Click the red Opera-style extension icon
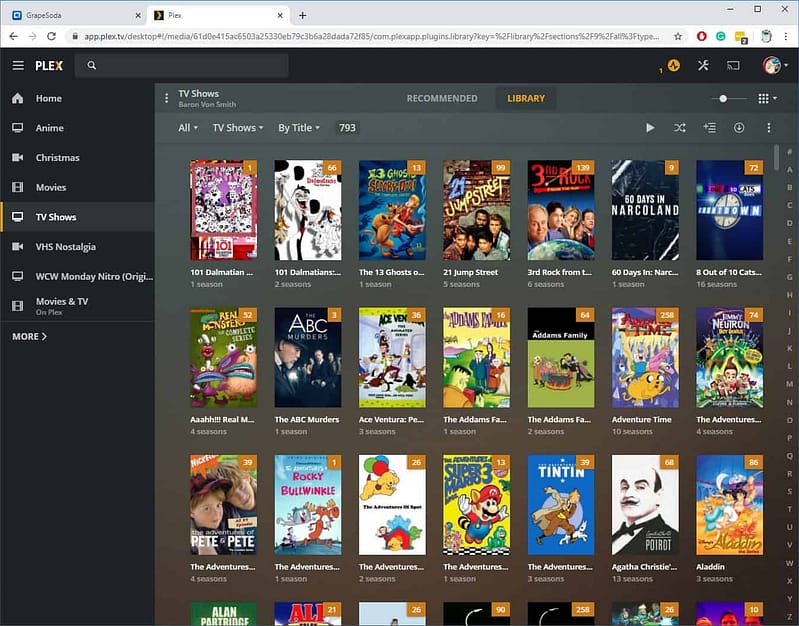The height and width of the screenshot is (626, 799). [702, 36]
